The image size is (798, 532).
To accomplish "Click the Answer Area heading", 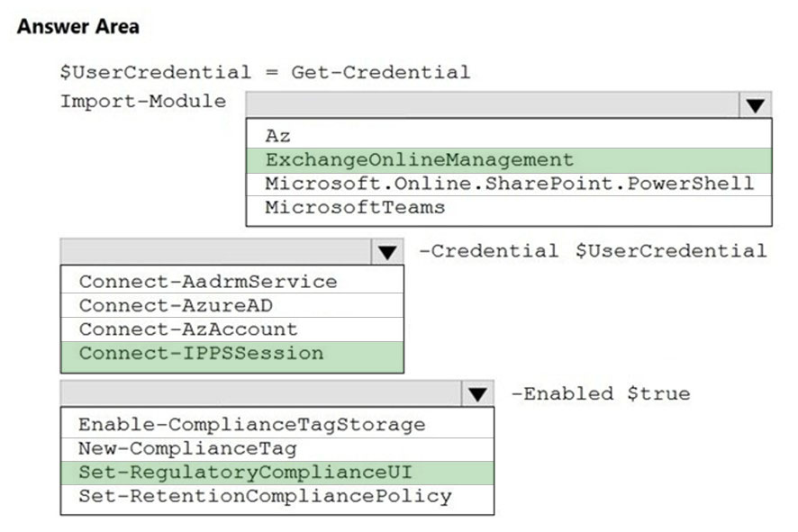I will coord(77,26).
